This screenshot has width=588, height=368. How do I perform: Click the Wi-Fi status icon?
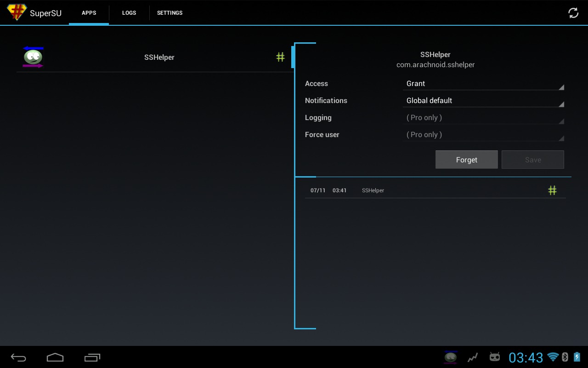(x=553, y=357)
